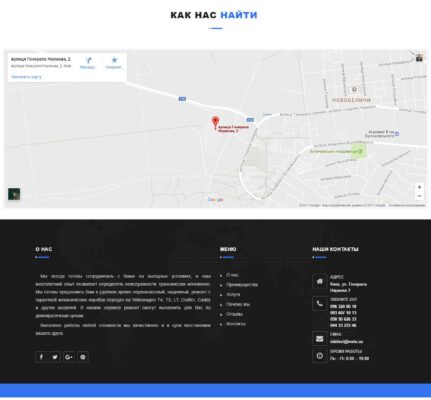
Task: Open 'Отзывы' footer menu link
Action: tap(234, 314)
